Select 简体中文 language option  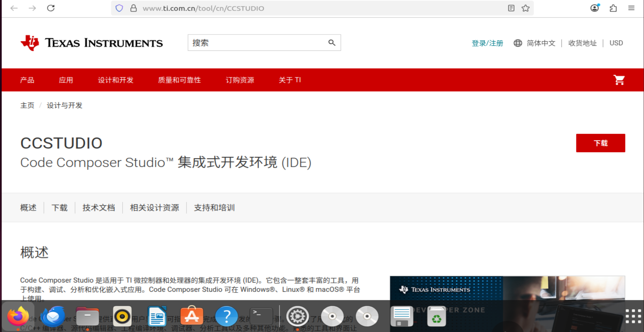pos(541,43)
